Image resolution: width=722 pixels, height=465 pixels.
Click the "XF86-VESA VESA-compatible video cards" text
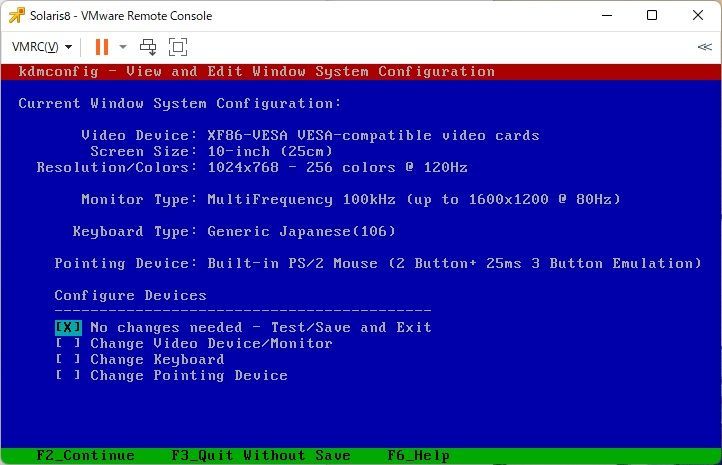373,135
